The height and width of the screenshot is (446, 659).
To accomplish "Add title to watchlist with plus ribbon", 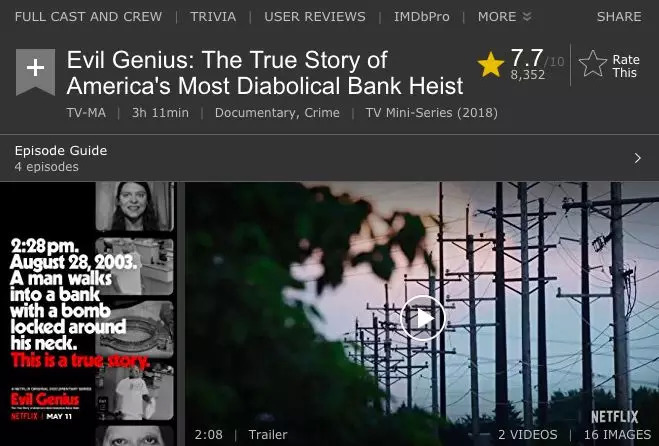I will pos(35,72).
